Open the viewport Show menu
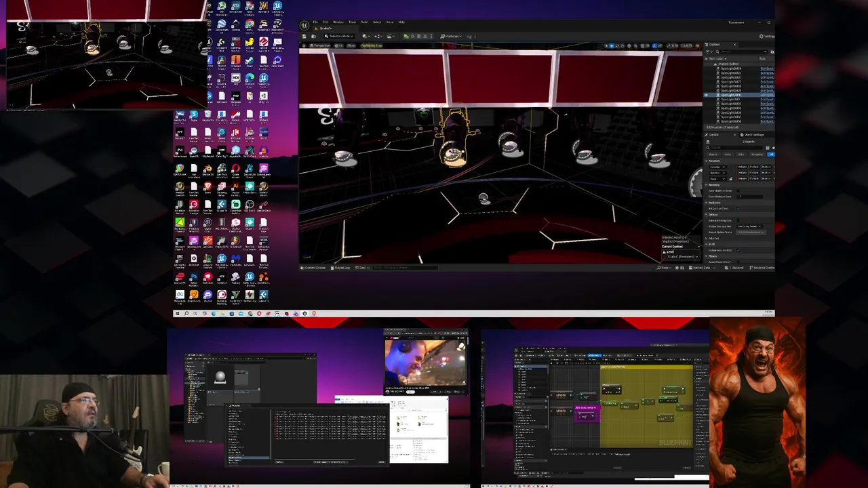This screenshot has width=868, height=488. [x=351, y=45]
